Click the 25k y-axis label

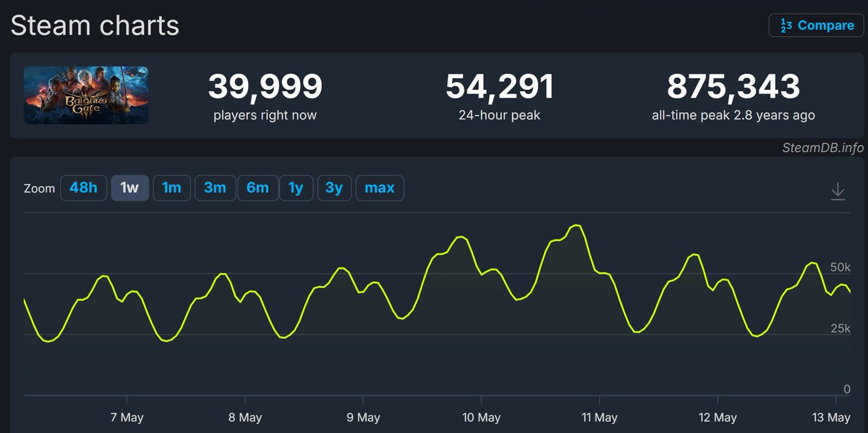841,329
